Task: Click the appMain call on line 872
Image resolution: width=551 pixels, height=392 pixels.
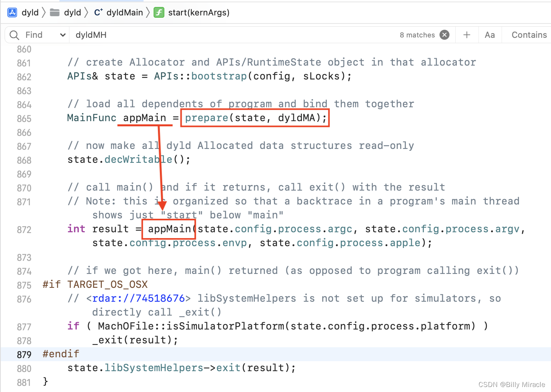Action: point(170,229)
